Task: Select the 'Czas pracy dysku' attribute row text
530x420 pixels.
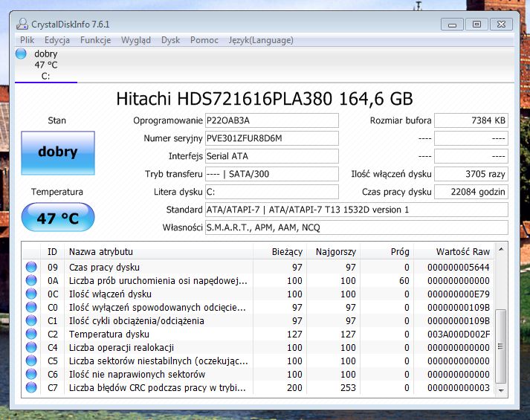Action: point(104,268)
